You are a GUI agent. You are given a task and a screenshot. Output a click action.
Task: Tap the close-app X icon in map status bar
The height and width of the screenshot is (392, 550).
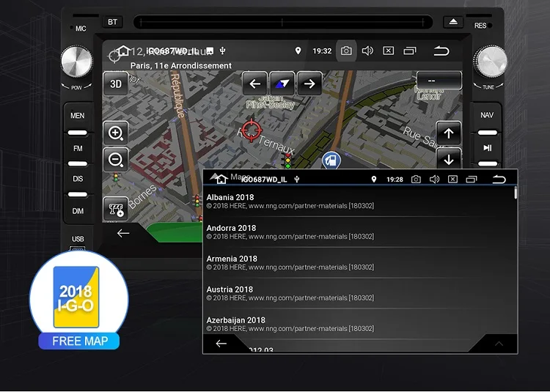[x=388, y=51]
